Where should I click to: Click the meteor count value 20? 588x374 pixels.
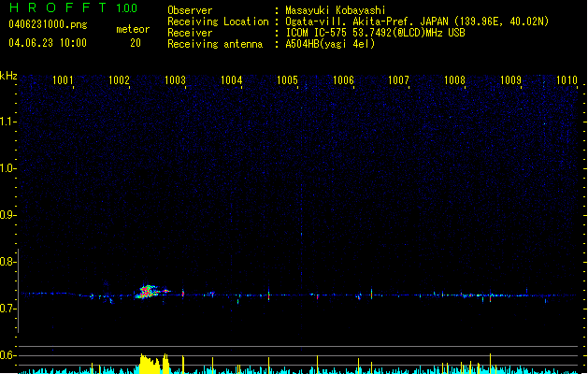click(x=136, y=43)
